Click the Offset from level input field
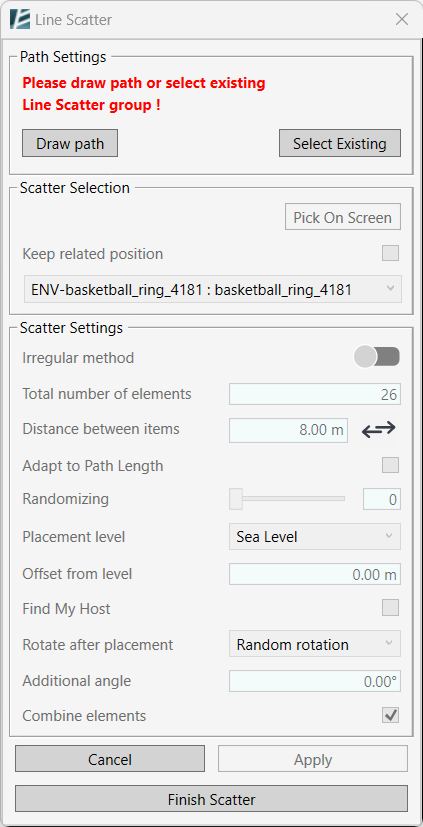 pos(315,574)
